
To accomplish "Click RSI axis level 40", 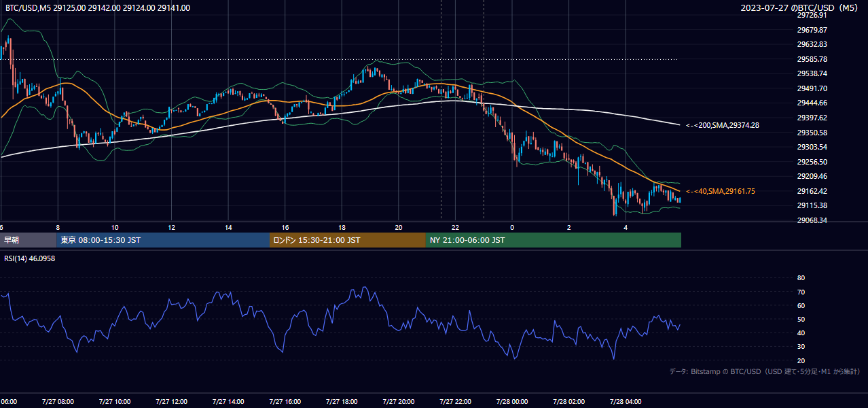I will tap(801, 333).
